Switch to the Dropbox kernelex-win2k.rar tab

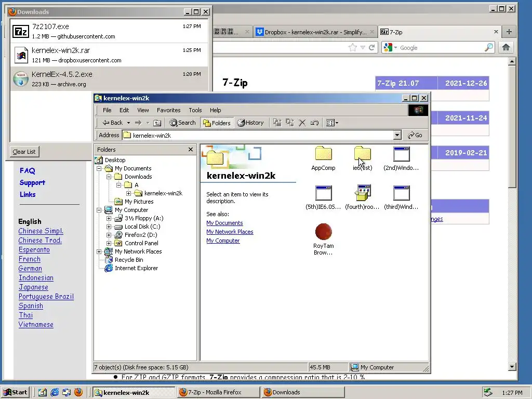click(x=315, y=32)
